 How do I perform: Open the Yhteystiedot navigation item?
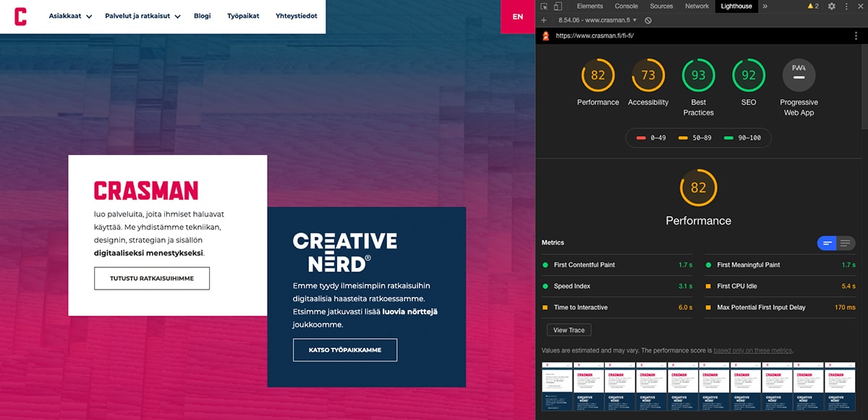click(x=297, y=16)
